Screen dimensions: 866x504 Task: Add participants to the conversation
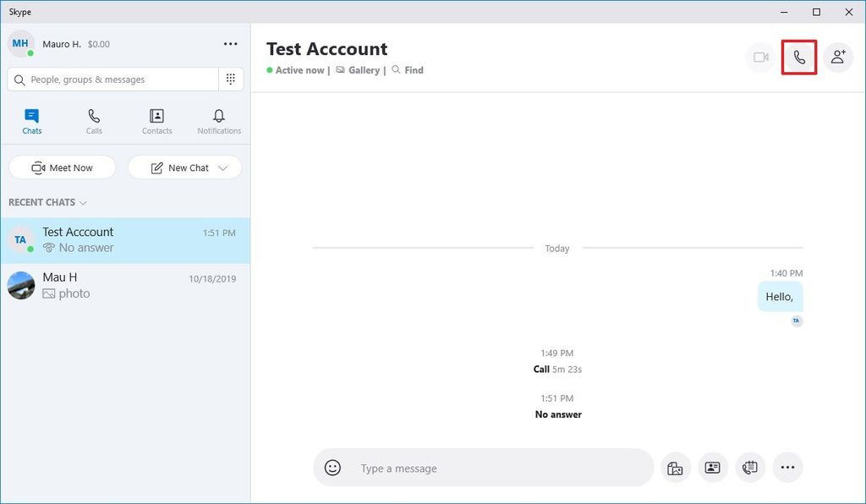[838, 57]
